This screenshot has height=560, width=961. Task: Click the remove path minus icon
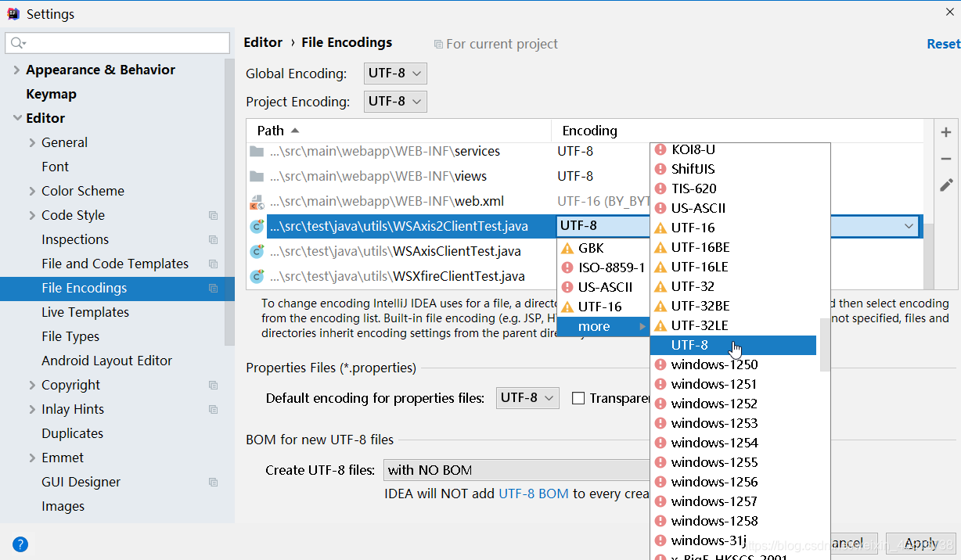click(x=946, y=159)
